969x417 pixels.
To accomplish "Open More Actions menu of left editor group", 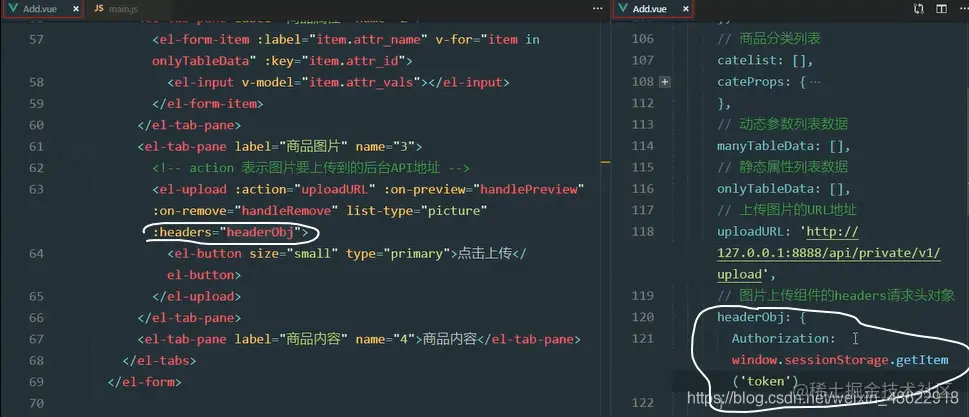I will point(597,9).
